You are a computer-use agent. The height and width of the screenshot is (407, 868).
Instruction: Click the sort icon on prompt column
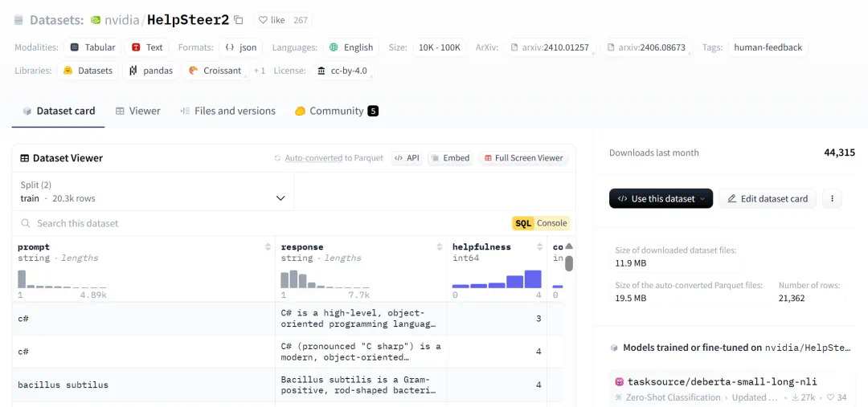[x=268, y=247]
